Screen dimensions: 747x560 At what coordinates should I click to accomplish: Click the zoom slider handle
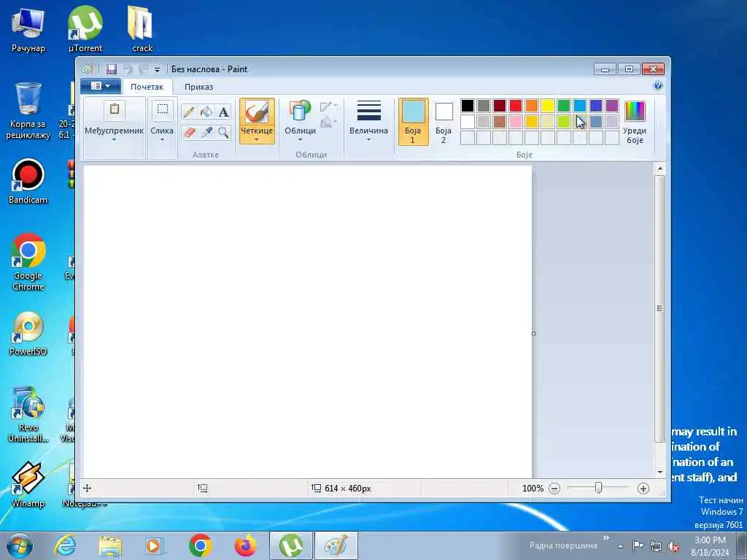599,488
